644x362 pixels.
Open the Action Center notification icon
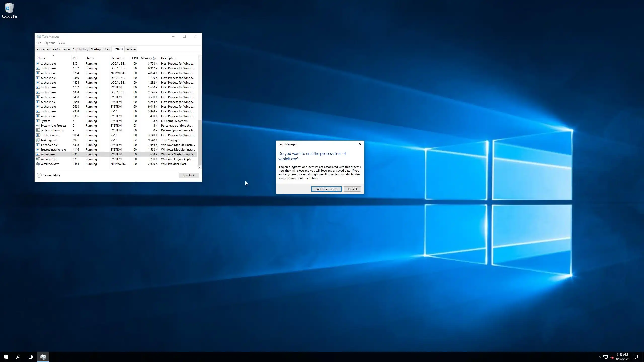(635, 357)
